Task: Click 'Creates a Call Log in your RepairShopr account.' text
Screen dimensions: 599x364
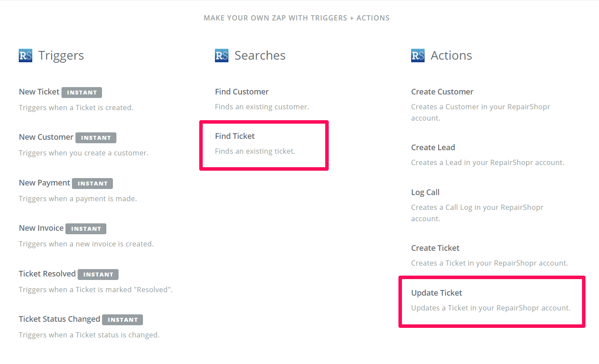Action: [x=477, y=213]
